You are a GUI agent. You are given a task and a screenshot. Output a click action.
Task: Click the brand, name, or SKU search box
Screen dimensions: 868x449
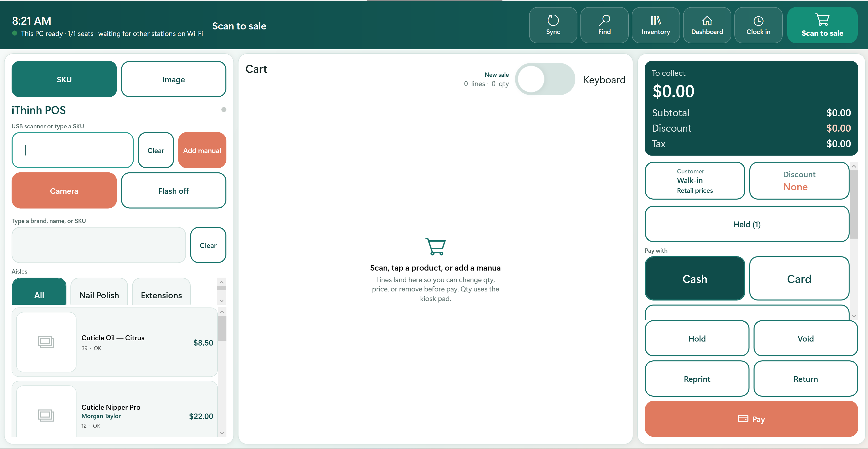point(99,245)
